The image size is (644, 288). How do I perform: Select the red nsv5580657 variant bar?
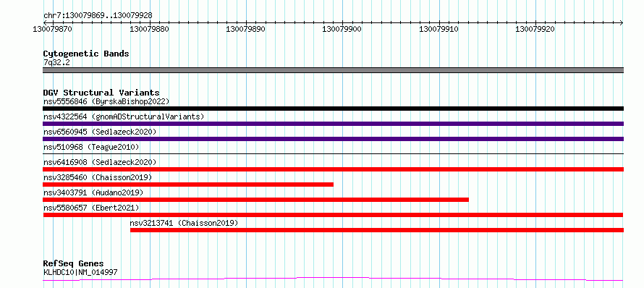point(333,215)
